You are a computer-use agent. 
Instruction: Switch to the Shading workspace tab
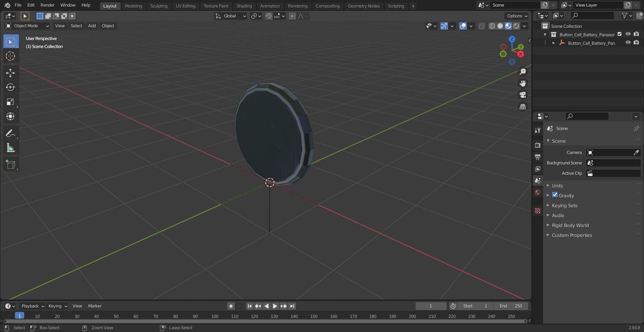(x=244, y=6)
